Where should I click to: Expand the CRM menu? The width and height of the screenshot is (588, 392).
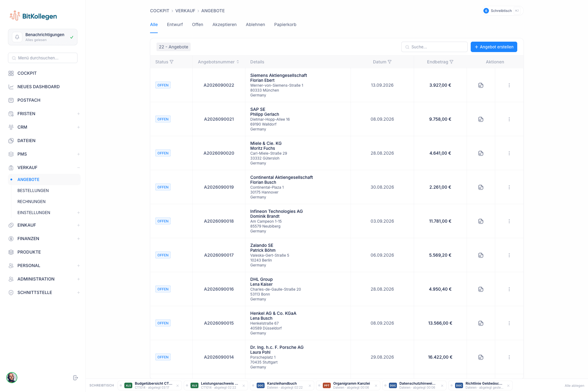click(78, 127)
